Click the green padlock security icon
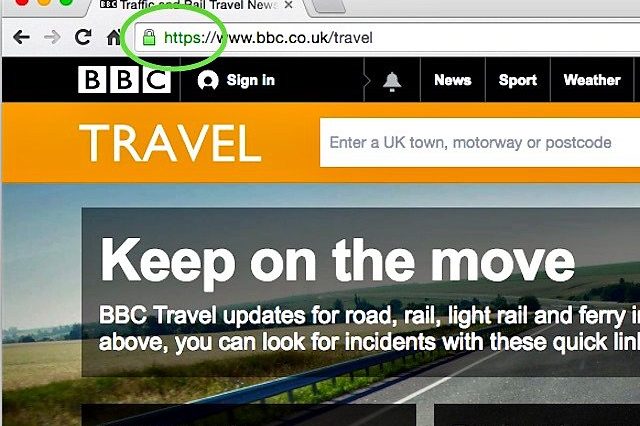The width and height of the screenshot is (640, 426). [149, 38]
